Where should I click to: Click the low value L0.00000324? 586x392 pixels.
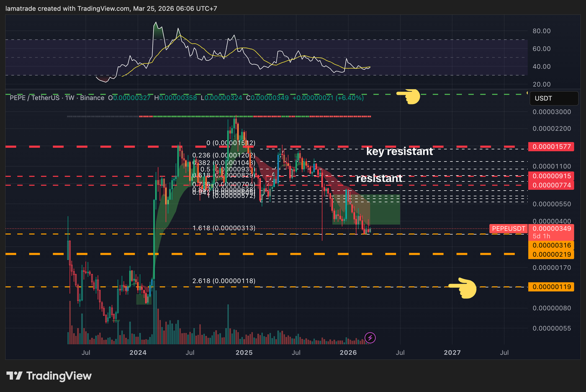coord(221,98)
